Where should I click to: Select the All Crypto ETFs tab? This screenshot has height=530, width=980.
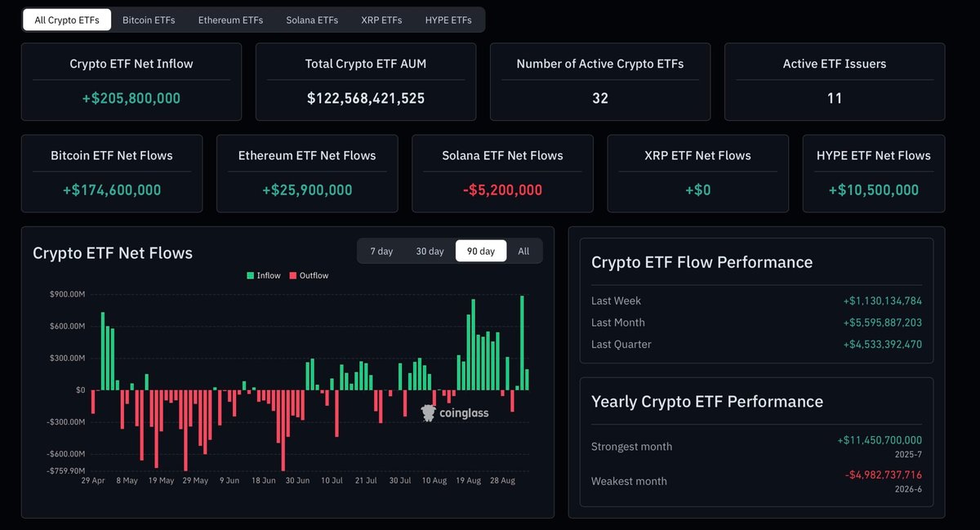click(67, 20)
